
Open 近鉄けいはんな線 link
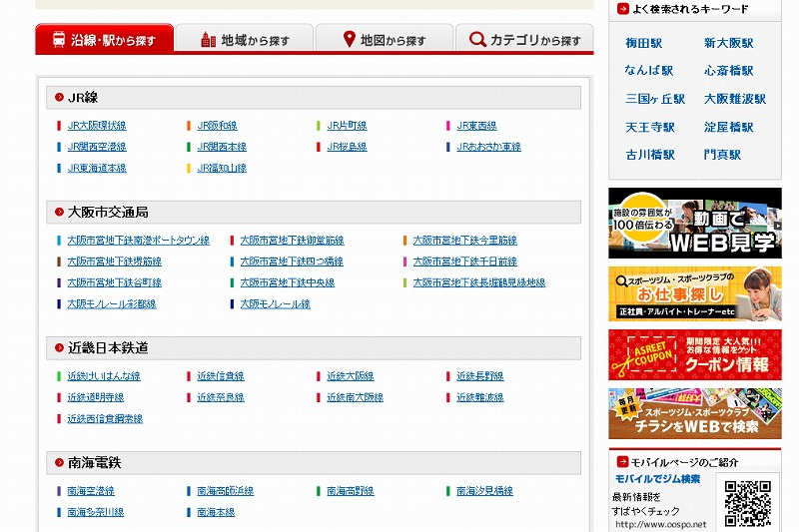pyautogui.click(x=104, y=376)
